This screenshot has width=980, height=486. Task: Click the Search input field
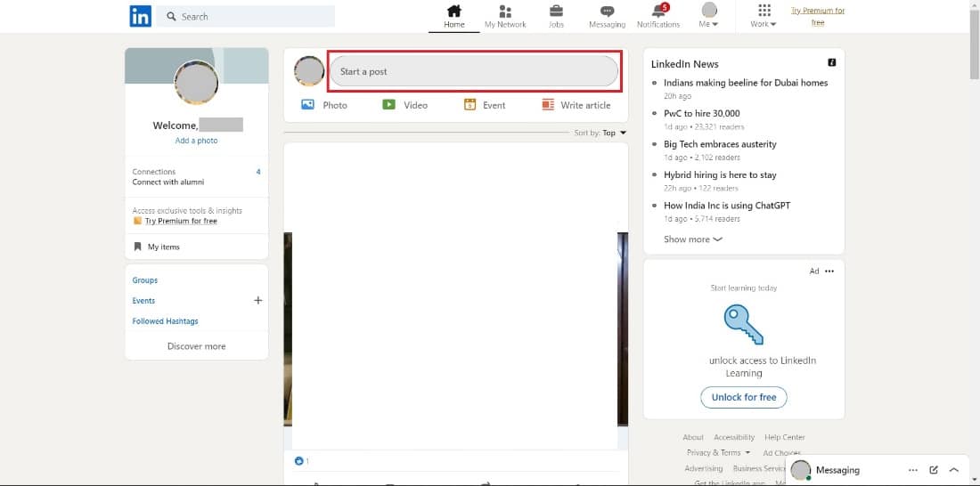pyautogui.click(x=245, y=16)
